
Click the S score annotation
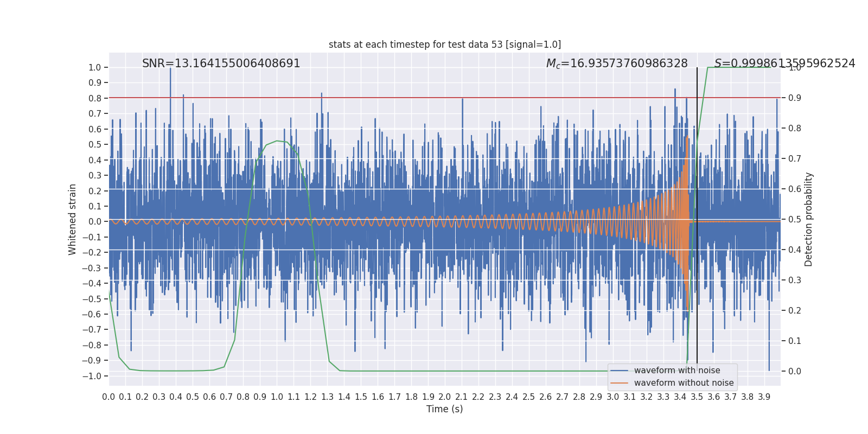coord(784,63)
